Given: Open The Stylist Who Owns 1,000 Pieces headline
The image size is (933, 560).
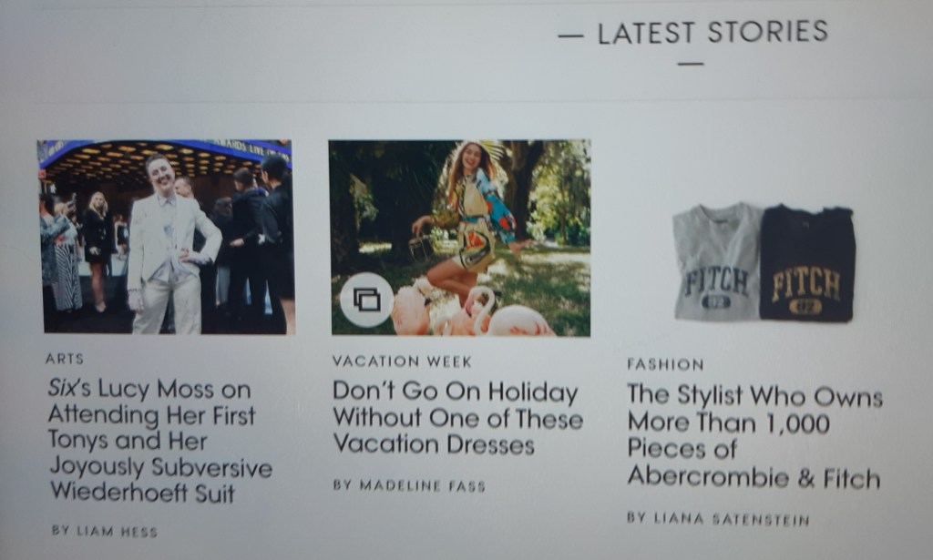Looking at the screenshot, I should (x=754, y=436).
